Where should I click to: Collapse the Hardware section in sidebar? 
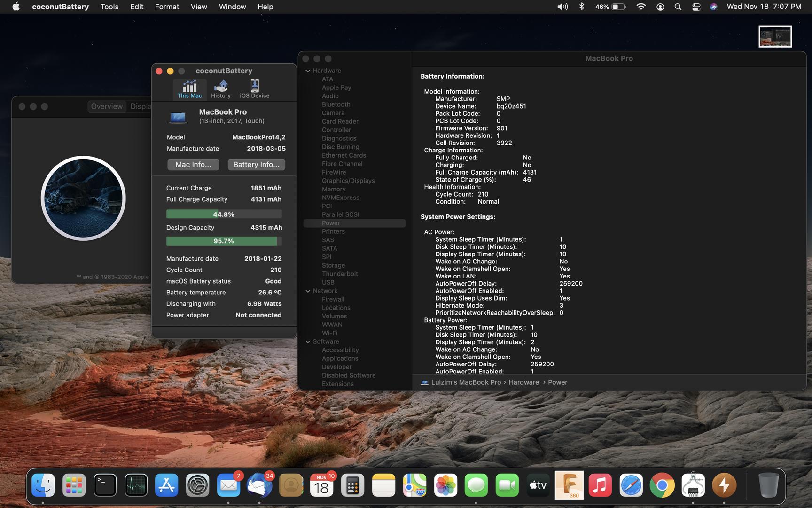click(308, 71)
